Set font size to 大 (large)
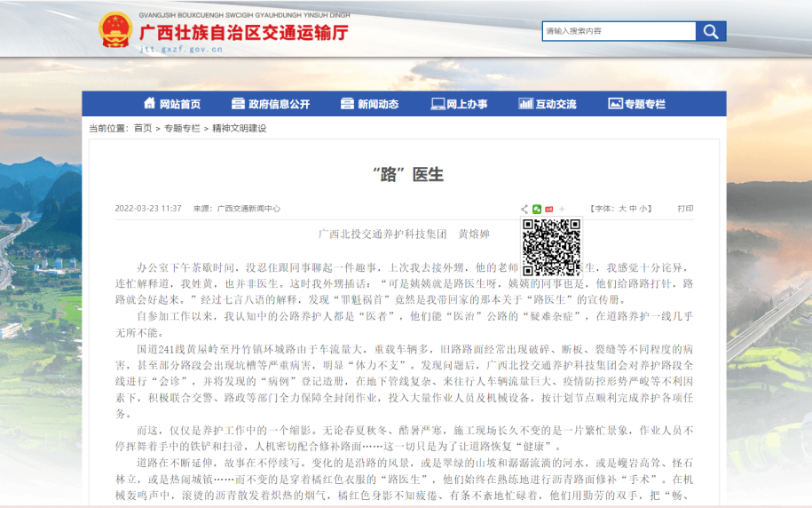The height and width of the screenshot is (508, 812). (x=622, y=209)
